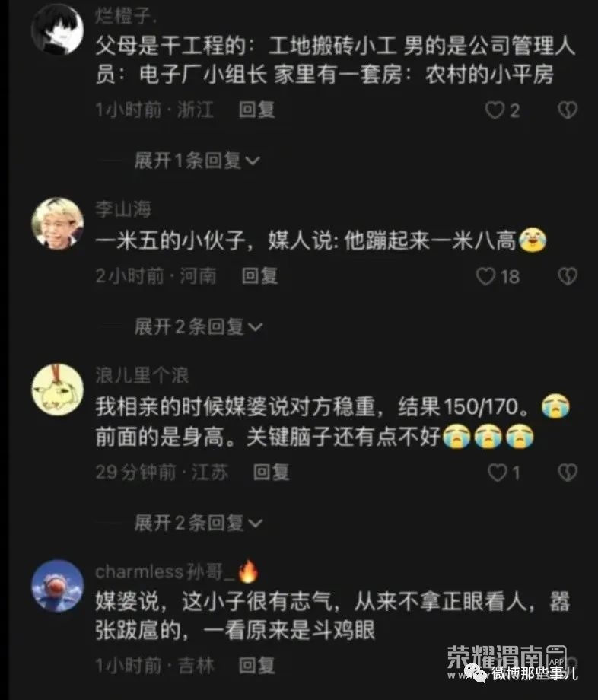The height and width of the screenshot is (700, 598).
Task: Open username 浪儿里个浪 profile link
Action: click(x=142, y=375)
